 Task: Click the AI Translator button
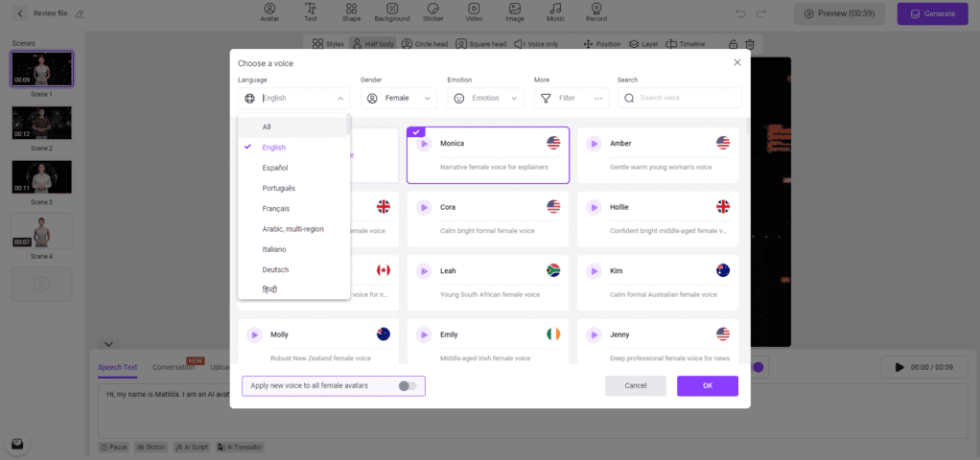pos(240,448)
